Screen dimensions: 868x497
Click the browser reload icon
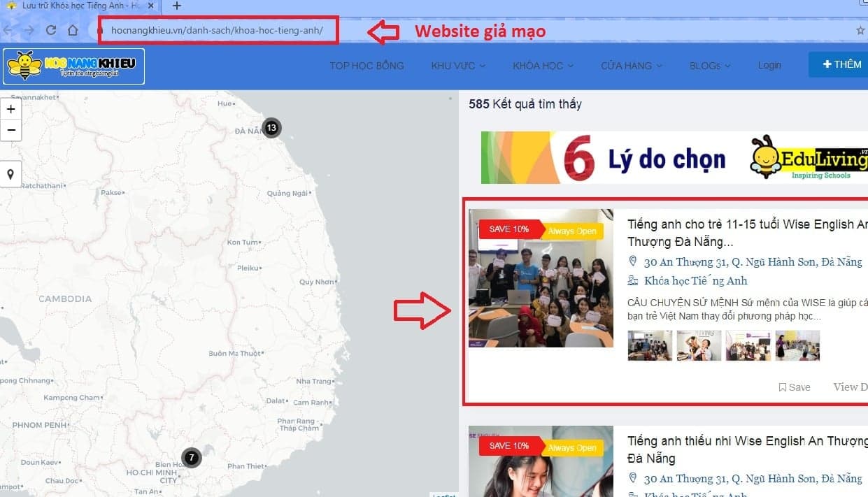pyautogui.click(x=50, y=30)
